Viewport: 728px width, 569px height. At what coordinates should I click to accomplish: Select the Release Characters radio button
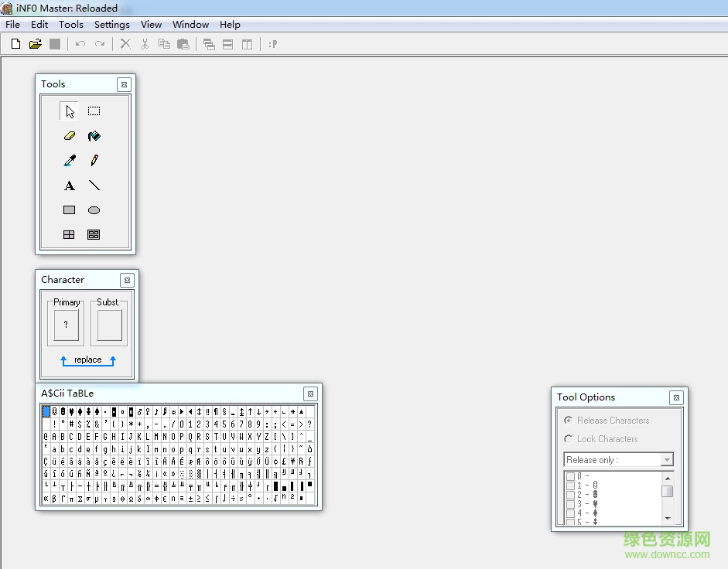coord(569,421)
